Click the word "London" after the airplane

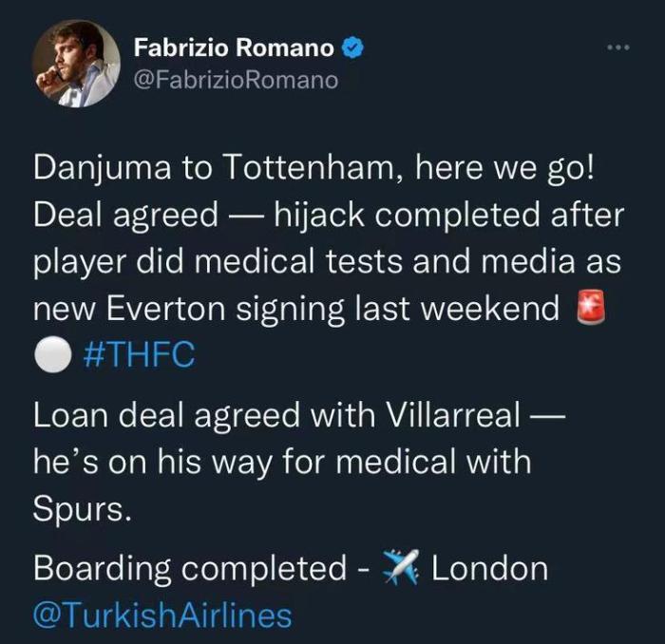tap(489, 569)
